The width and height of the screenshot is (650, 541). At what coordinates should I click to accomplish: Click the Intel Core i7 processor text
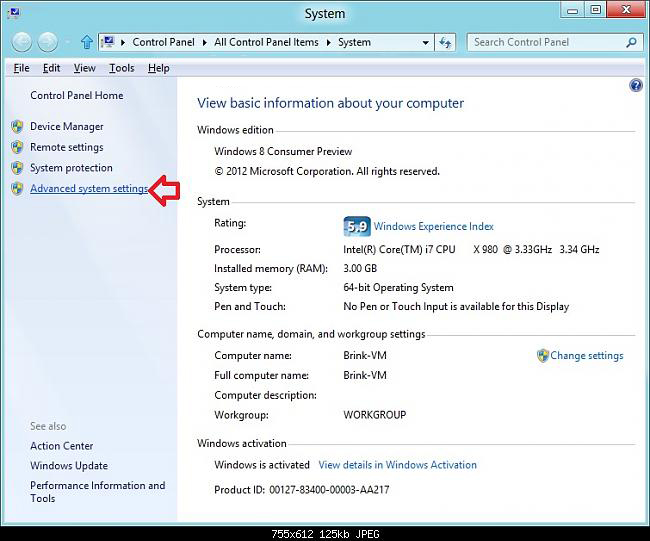pos(471,250)
